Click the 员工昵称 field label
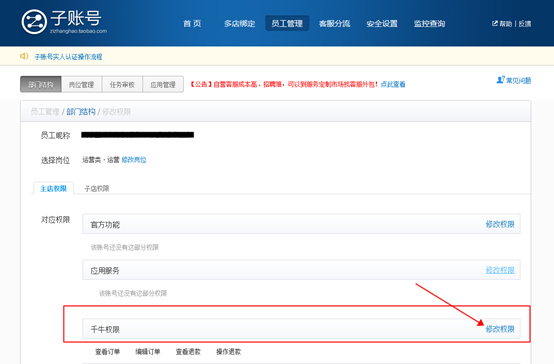The height and width of the screenshot is (364, 554). coord(55,135)
